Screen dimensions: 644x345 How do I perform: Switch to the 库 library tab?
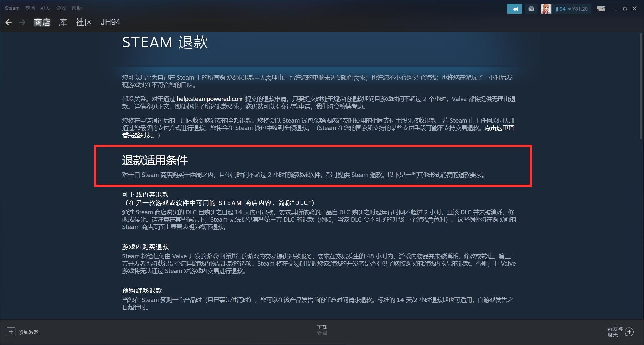click(62, 22)
